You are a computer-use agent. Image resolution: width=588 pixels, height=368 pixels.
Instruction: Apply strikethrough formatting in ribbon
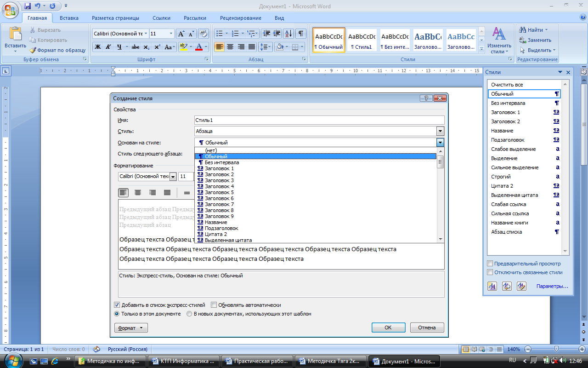tap(136, 47)
